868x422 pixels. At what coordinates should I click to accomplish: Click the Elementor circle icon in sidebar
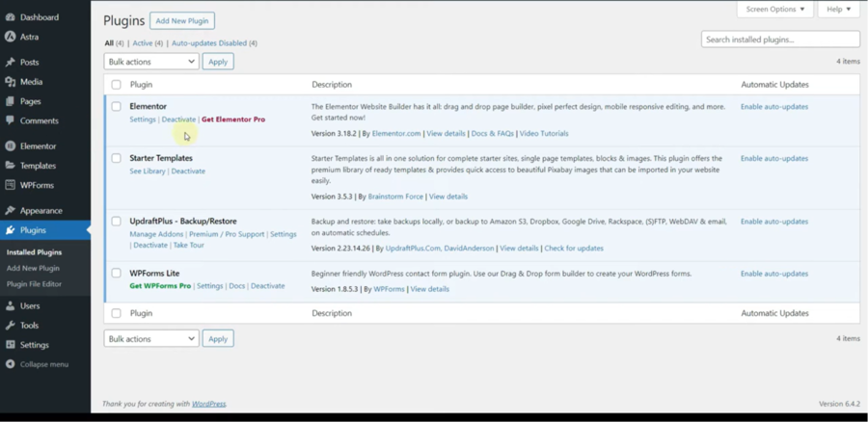10,146
